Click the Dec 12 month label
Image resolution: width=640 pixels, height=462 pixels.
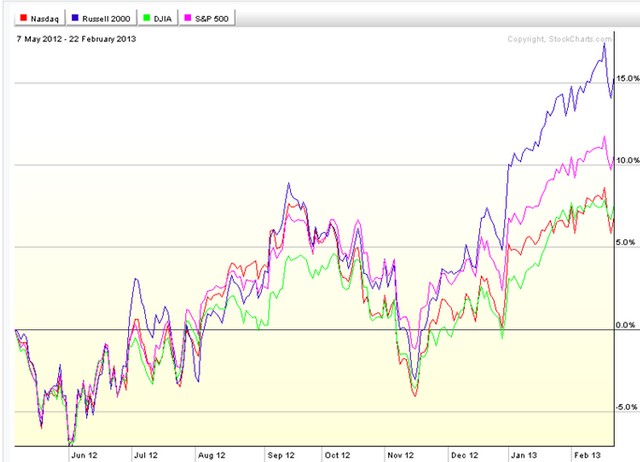tap(464, 455)
